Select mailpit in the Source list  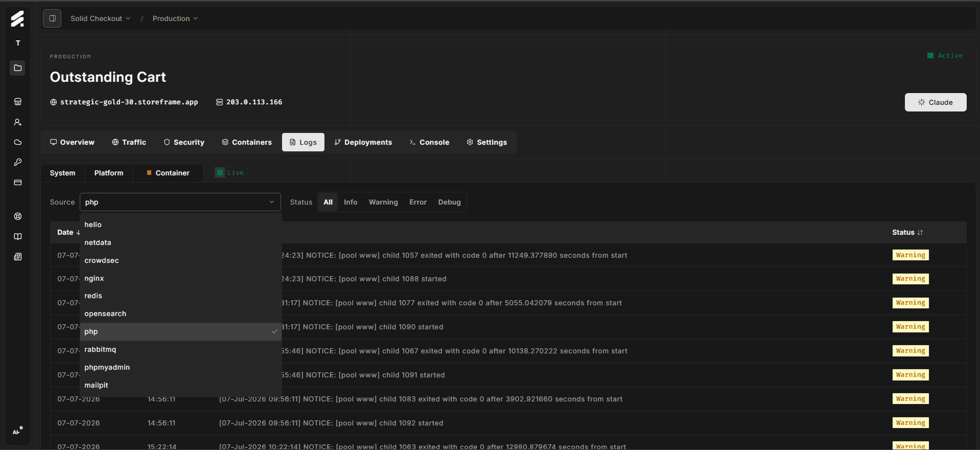[181, 385]
